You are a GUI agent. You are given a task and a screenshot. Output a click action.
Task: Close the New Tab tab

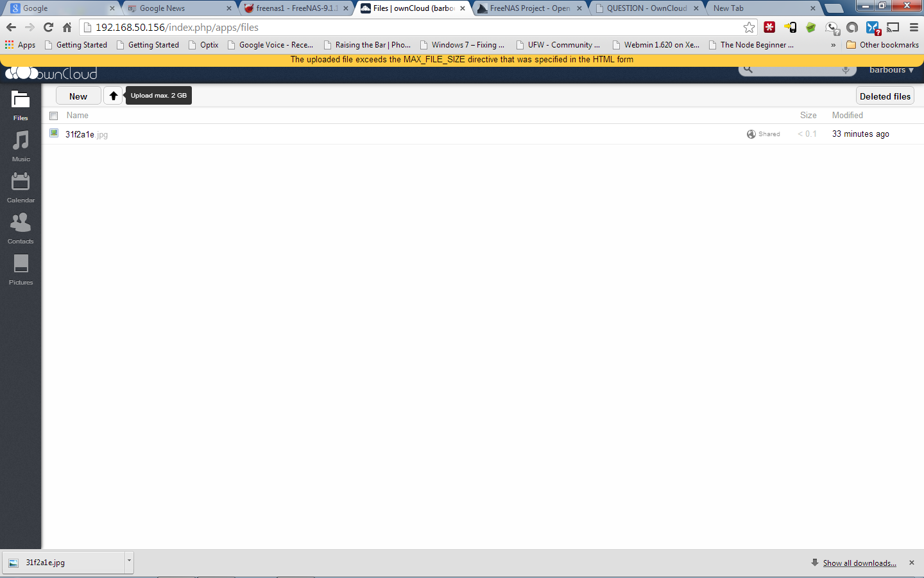coord(813,8)
